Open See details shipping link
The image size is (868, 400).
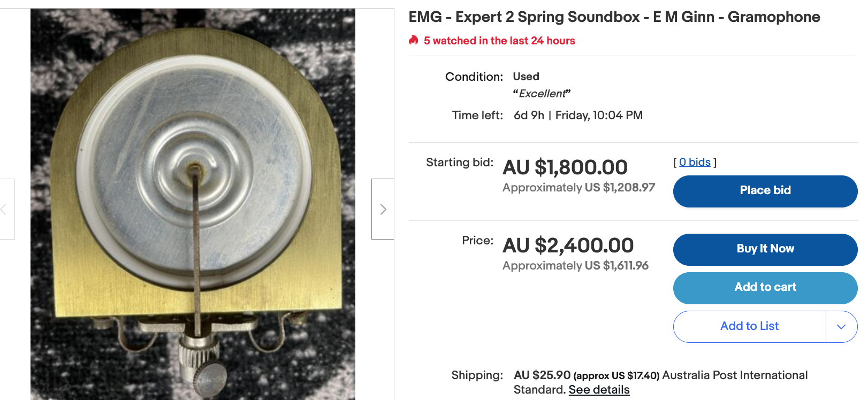pyautogui.click(x=599, y=390)
